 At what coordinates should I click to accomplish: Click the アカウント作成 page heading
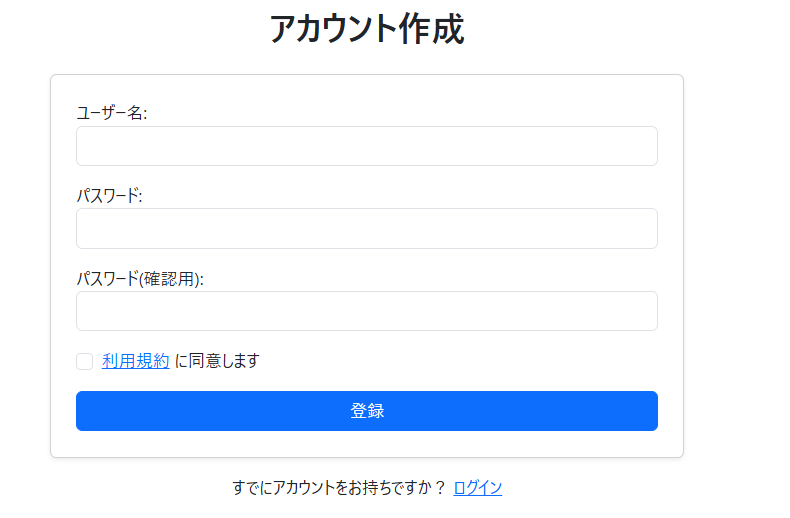tap(366, 29)
